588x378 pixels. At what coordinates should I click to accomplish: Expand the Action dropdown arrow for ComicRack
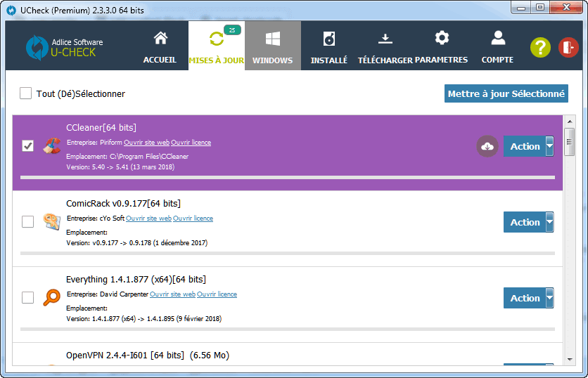click(x=550, y=222)
